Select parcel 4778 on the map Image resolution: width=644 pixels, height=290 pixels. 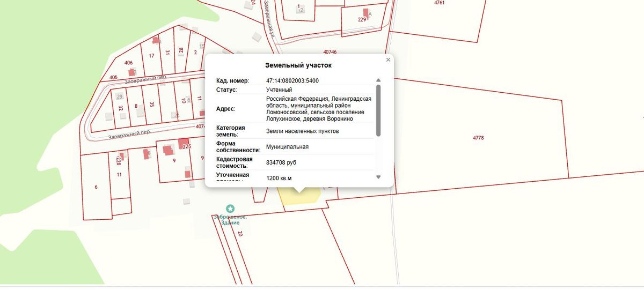coord(478,138)
